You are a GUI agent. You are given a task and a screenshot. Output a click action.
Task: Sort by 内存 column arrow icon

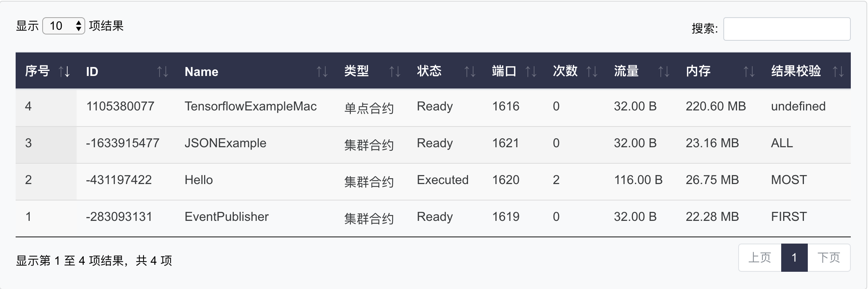749,72
